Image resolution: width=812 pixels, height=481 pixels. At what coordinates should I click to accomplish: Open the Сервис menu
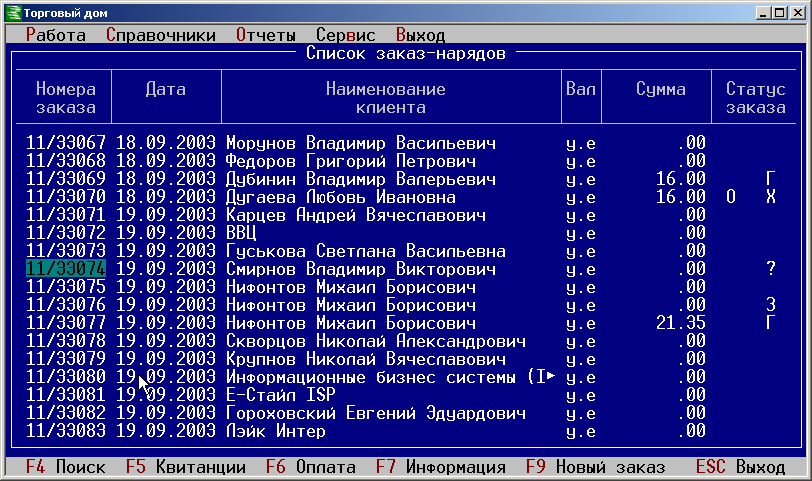pos(345,35)
